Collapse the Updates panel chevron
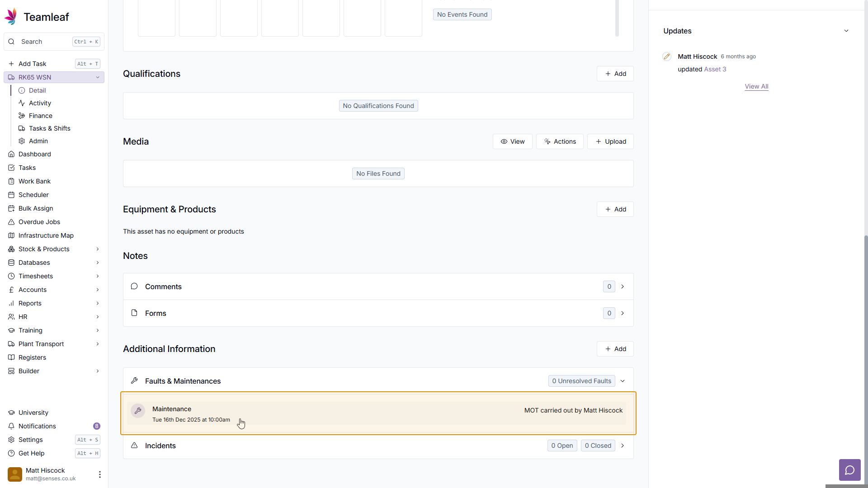Image resolution: width=868 pixels, height=488 pixels. (x=846, y=31)
